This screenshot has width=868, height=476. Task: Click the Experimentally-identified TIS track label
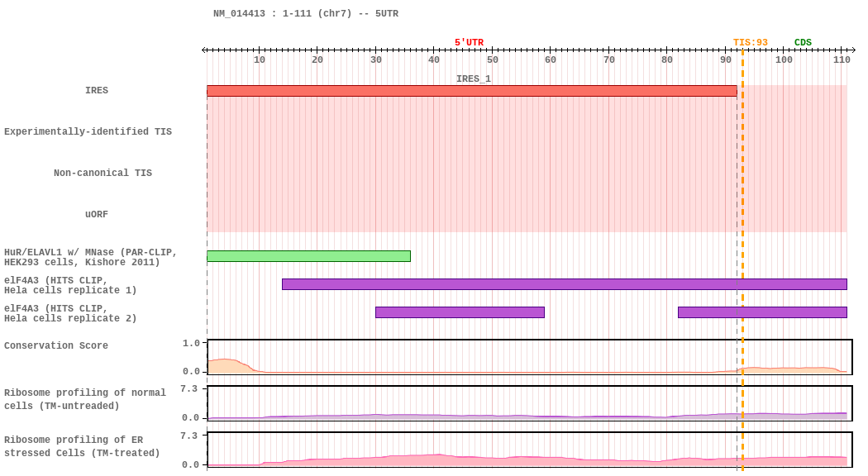point(88,132)
